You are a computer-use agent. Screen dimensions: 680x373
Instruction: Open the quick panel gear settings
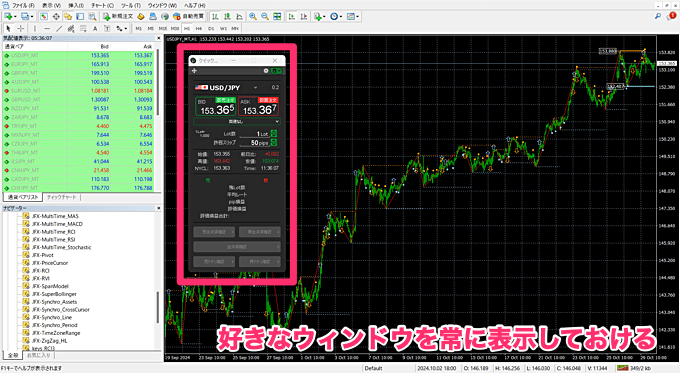click(266, 71)
